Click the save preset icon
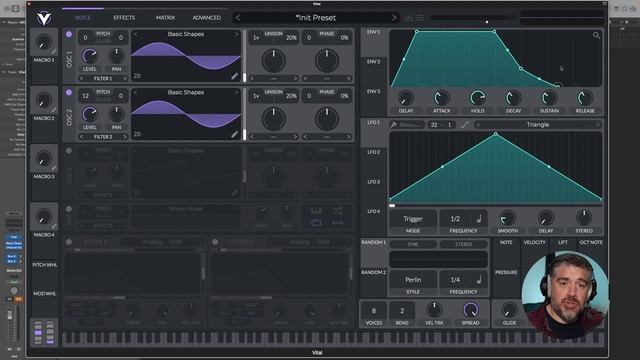This screenshot has width=640, height=360. (x=408, y=18)
